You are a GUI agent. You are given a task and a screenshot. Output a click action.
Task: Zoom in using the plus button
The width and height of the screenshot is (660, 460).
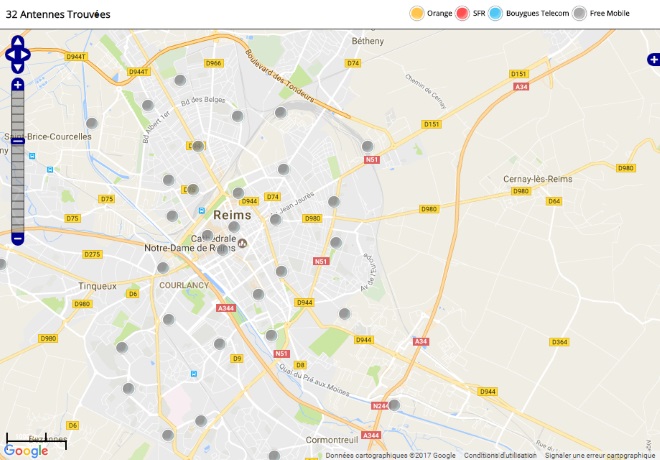tap(18, 85)
